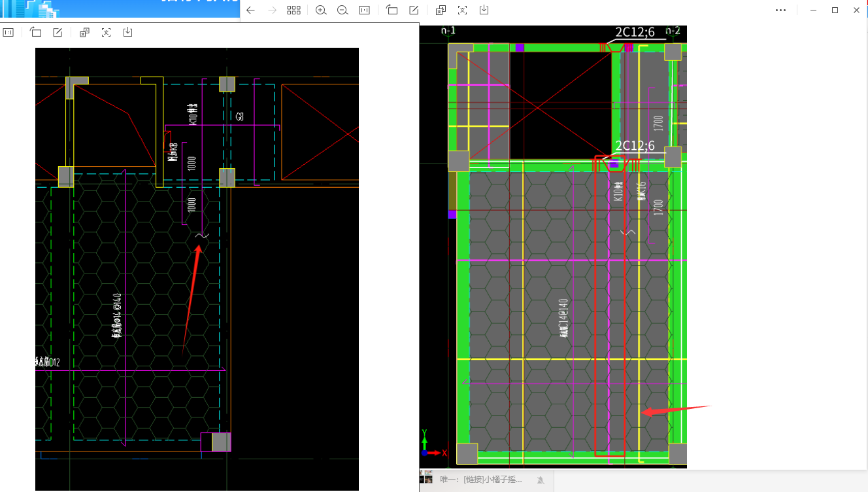Translate image text in the left viewer

pos(84,32)
